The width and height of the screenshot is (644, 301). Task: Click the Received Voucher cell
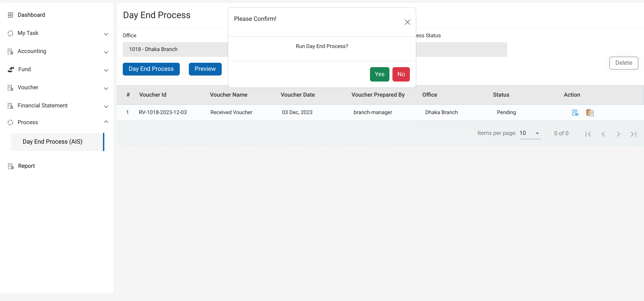point(231,112)
